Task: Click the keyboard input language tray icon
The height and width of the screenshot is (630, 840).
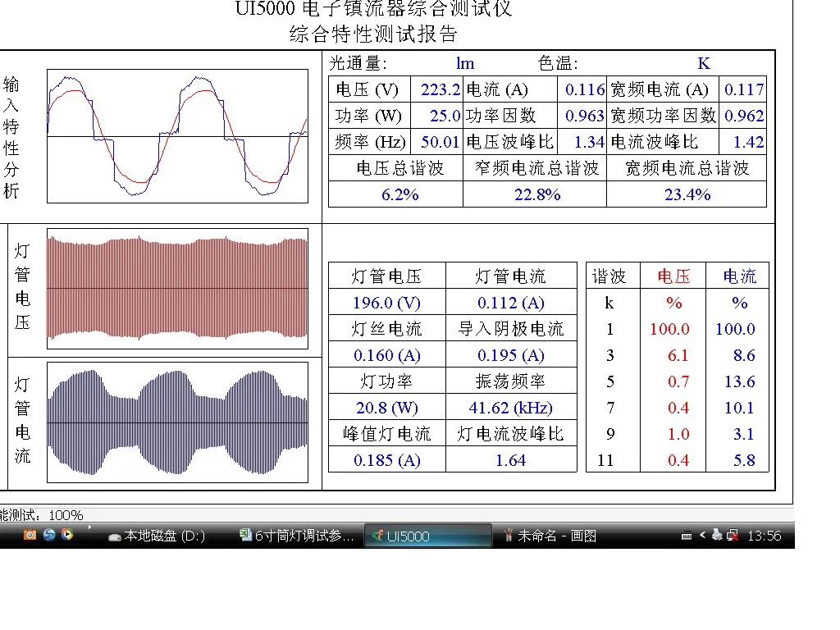Action: 687,535
